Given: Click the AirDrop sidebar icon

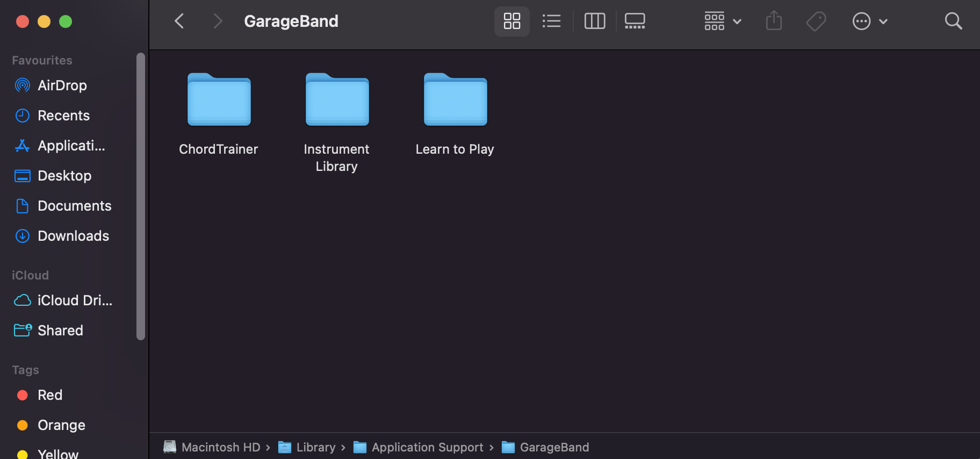Looking at the screenshot, I should [23, 85].
